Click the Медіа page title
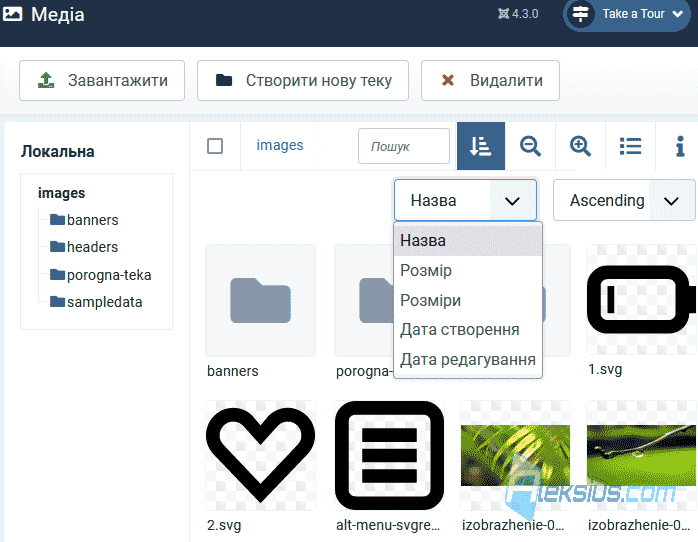 [57, 14]
